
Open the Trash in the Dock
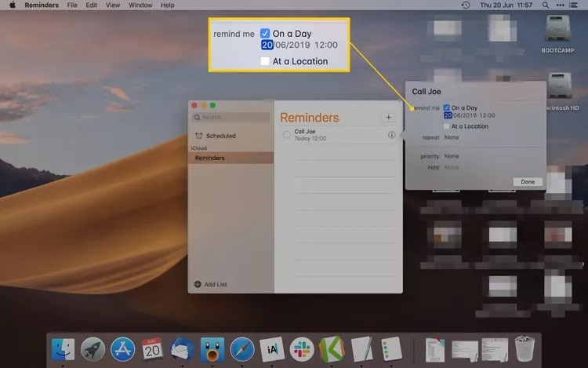coord(524,349)
